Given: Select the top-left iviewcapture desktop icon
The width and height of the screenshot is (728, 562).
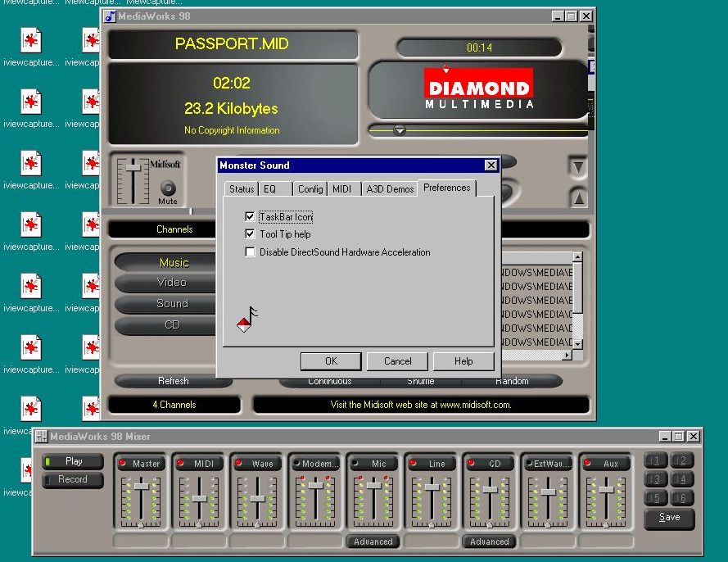Looking at the screenshot, I should point(30,47).
